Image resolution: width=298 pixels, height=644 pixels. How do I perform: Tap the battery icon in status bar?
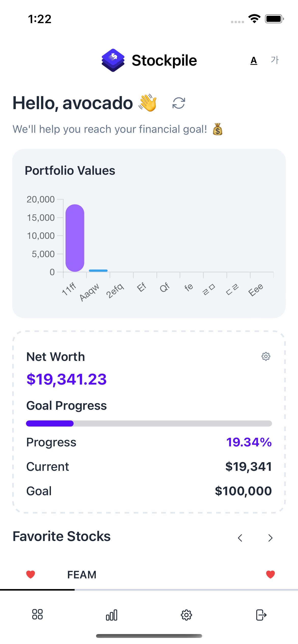click(274, 19)
